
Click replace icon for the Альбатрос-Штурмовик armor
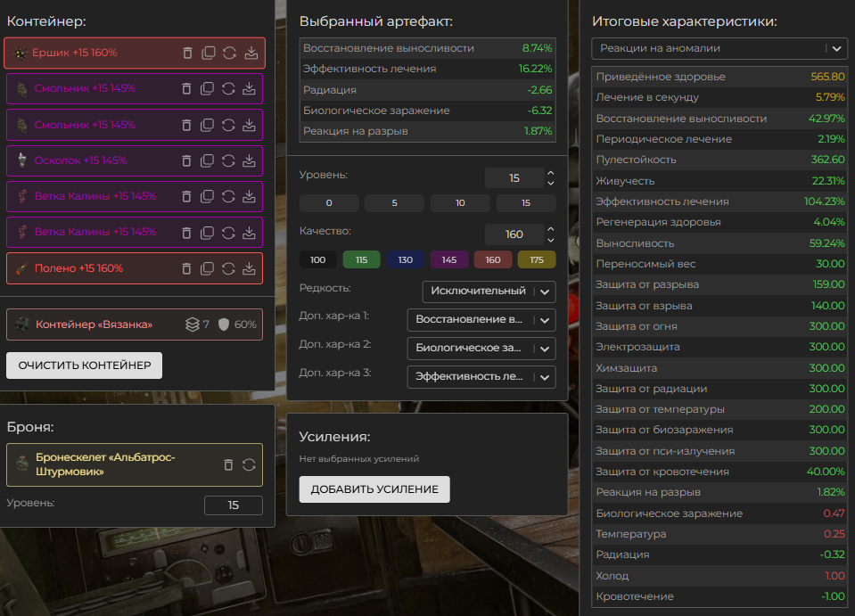coord(249,464)
